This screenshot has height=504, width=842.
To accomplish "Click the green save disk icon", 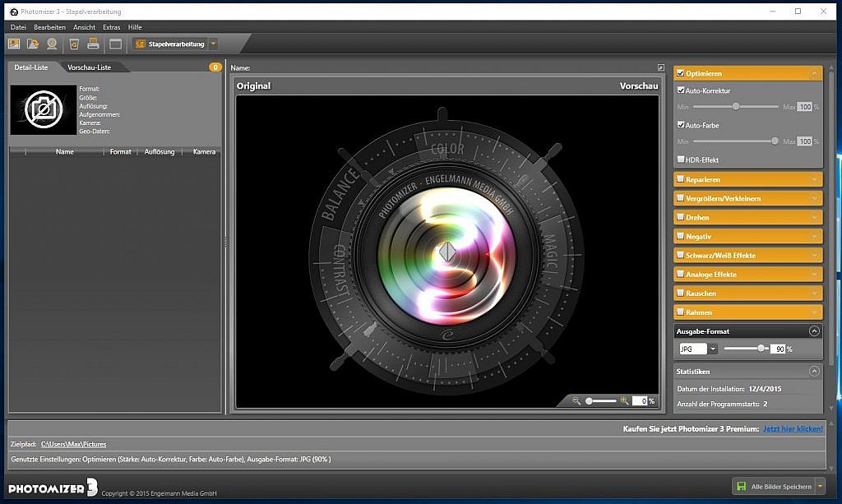I will pyautogui.click(x=742, y=486).
